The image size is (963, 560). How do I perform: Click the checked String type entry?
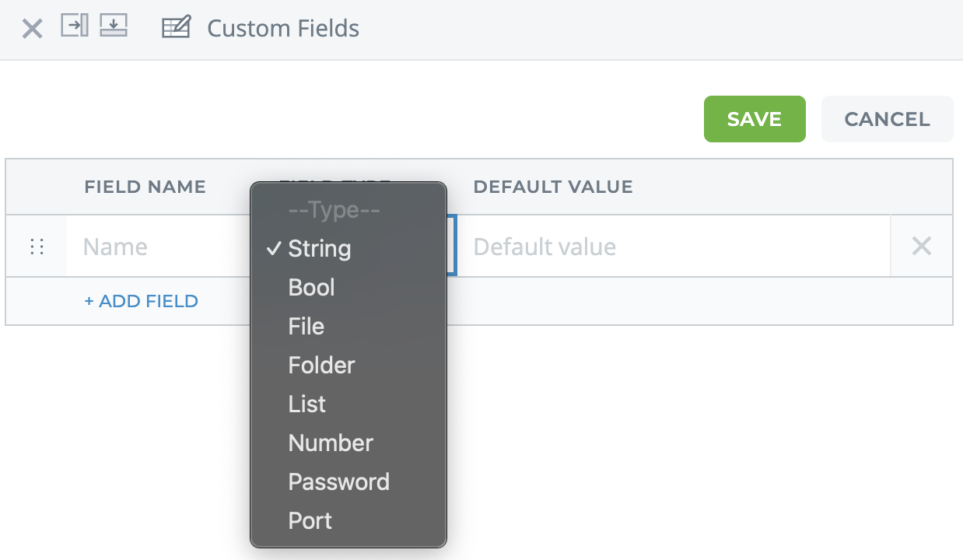319,249
